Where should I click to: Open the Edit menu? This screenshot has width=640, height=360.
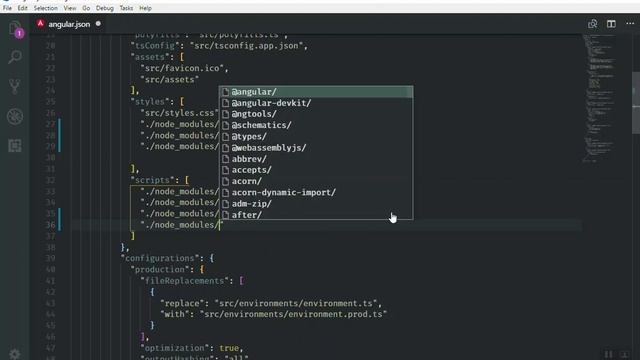(x=22, y=8)
